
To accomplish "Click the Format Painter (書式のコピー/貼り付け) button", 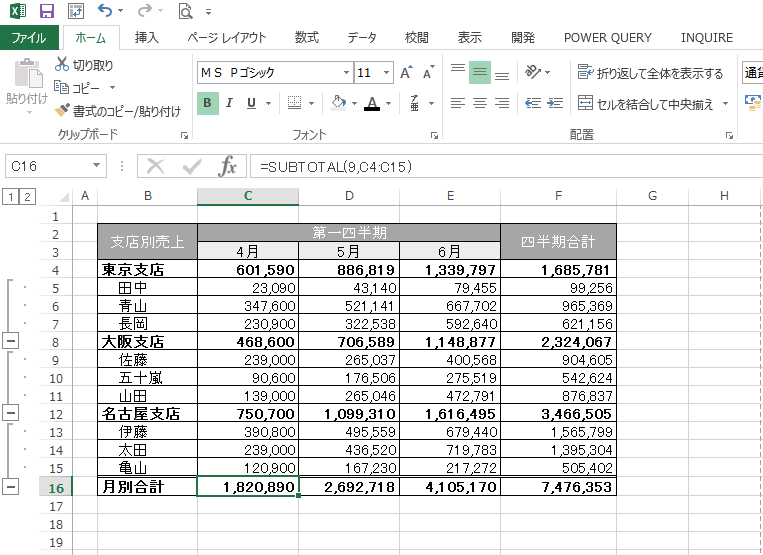I will [x=117, y=111].
